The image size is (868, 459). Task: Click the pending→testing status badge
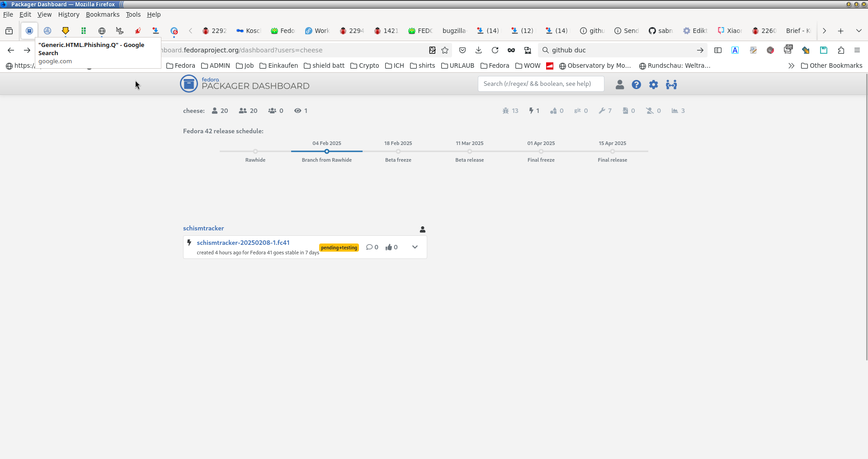tap(339, 248)
